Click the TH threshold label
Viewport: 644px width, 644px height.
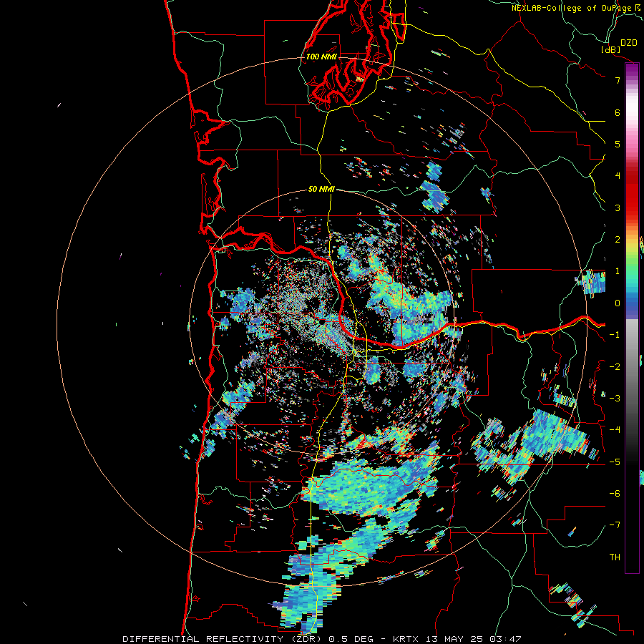click(615, 557)
